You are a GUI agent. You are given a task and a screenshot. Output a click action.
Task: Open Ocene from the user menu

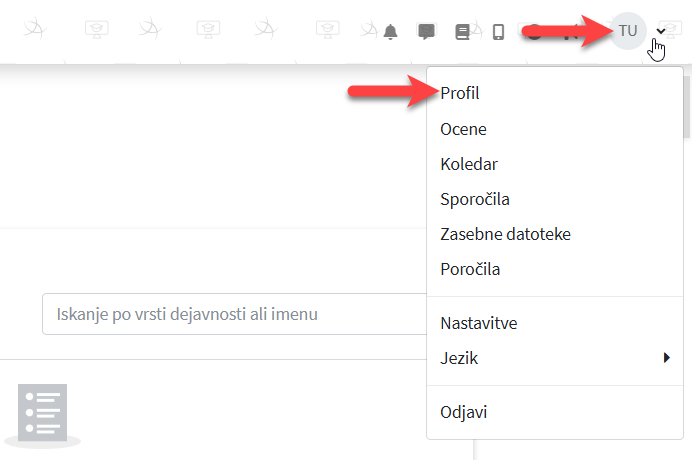[462, 129]
